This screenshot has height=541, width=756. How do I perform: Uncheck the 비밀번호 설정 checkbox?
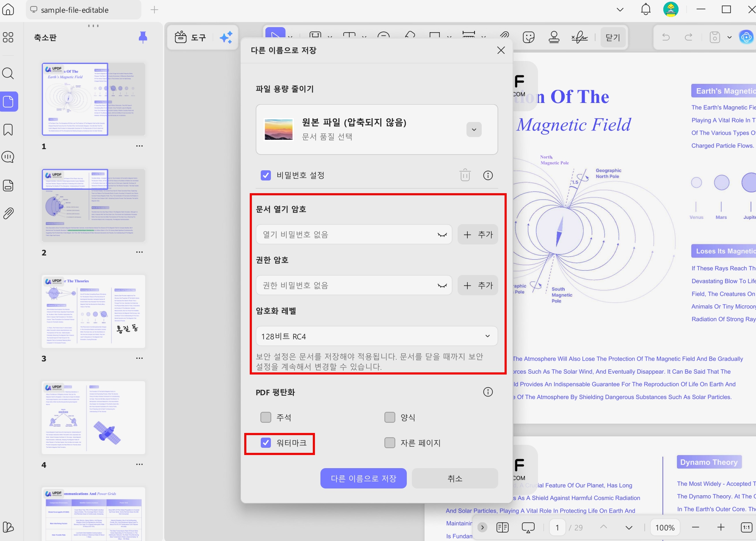tap(266, 175)
